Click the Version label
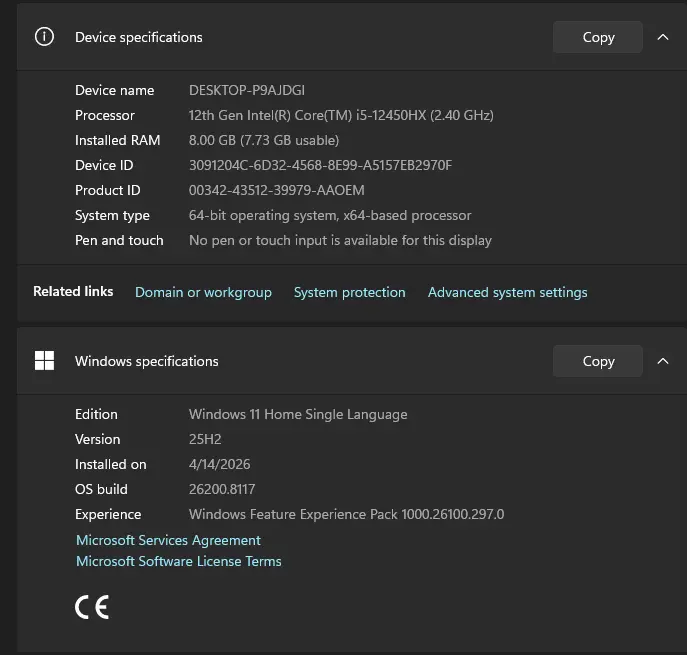This screenshot has height=655, width=687. coord(97,439)
